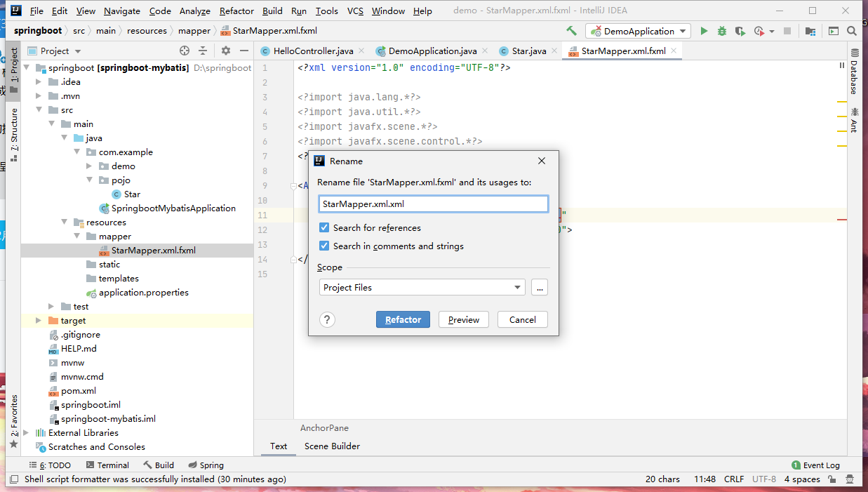Toggle Search in comments and strings checkbox
The width and height of the screenshot is (868, 492).
(x=324, y=246)
